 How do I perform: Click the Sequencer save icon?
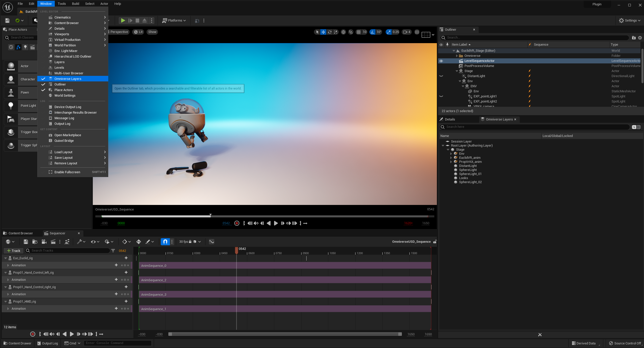tap(26, 242)
